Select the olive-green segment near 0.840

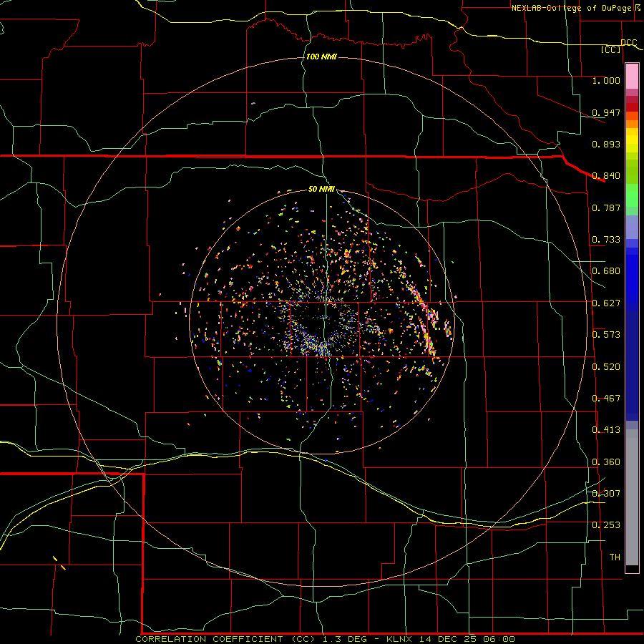632,172
